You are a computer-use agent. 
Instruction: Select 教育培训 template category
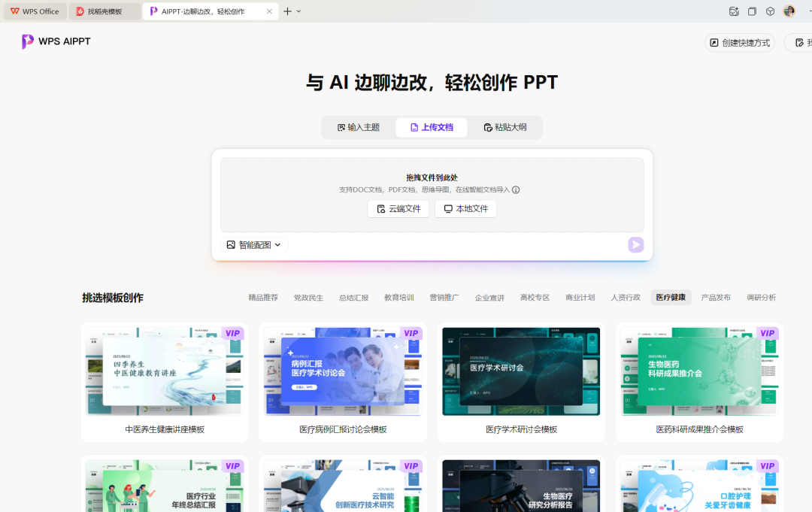(x=398, y=298)
